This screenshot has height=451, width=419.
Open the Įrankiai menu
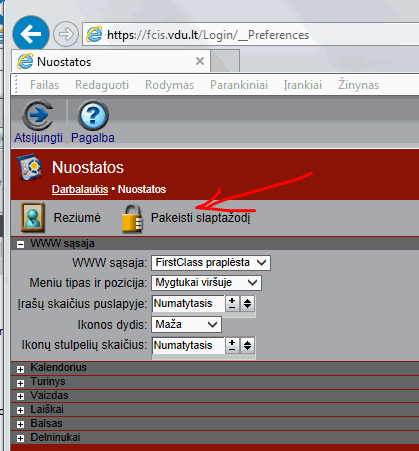[303, 85]
